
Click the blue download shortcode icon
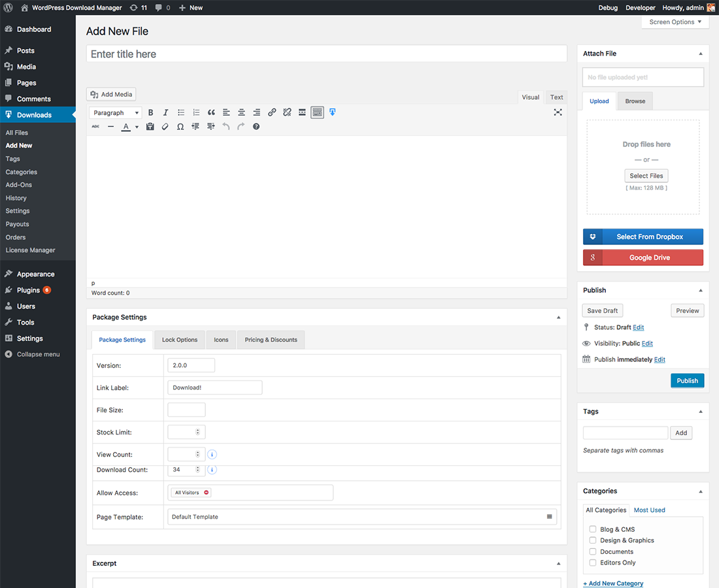tap(333, 112)
